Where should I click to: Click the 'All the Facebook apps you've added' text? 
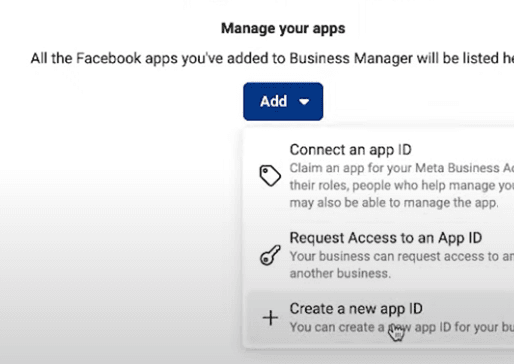[x=272, y=58]
